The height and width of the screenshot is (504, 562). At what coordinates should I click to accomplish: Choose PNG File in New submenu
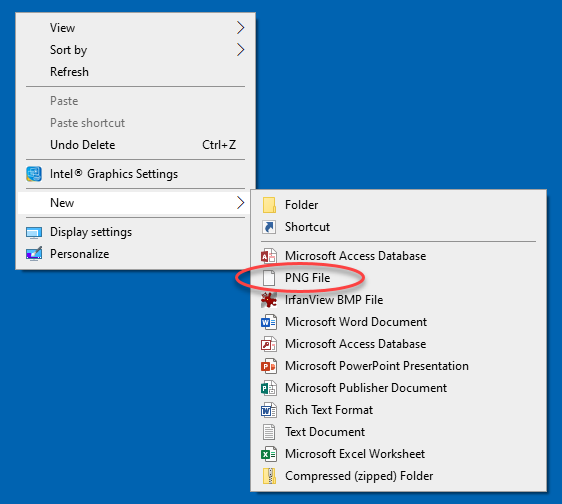[x=399, y=278]
